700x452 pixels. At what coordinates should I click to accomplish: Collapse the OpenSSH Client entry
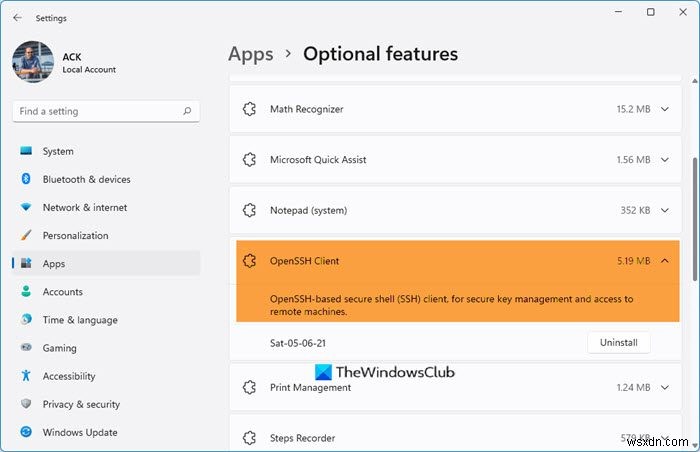(665, 261)
